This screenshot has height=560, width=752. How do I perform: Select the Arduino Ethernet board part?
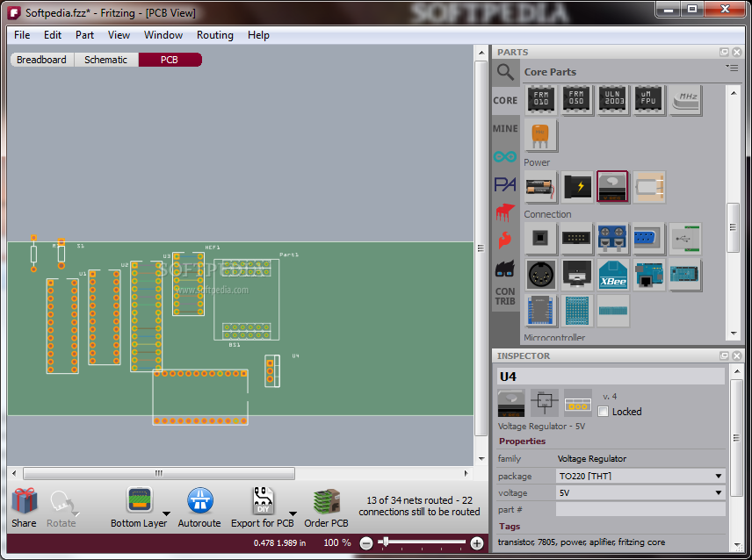[648, 275]
